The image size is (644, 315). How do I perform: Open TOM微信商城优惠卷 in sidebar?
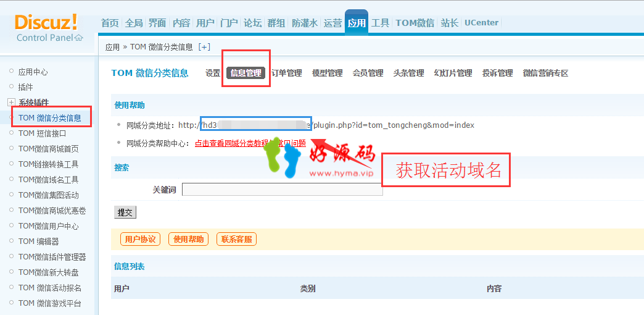point(52,211)
